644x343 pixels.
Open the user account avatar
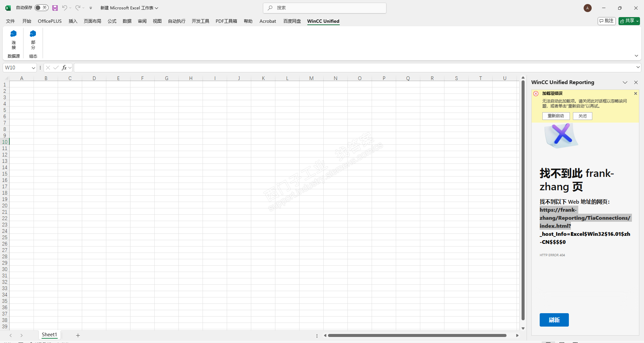pyautogui.click(x=587, y=8)
